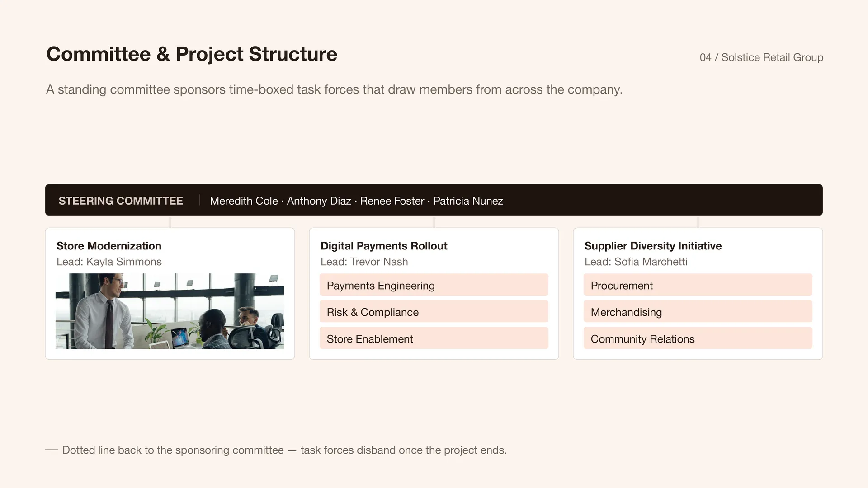
Task: Click the Supplier Diversity Initiative heading
Action: tap(653, 246)
